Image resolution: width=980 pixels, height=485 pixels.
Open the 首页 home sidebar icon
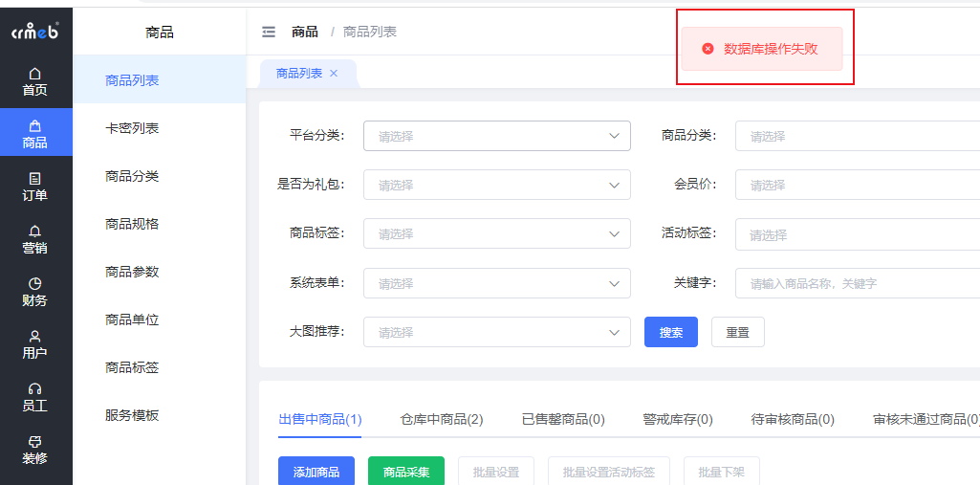tap(35, 82)
